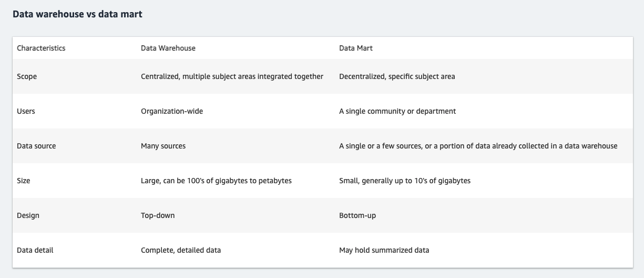The height and width of the screenshot is (278, 644).
Task: Select the "Decentralized, specific subject area" cell
Action: tap(397, 76)
